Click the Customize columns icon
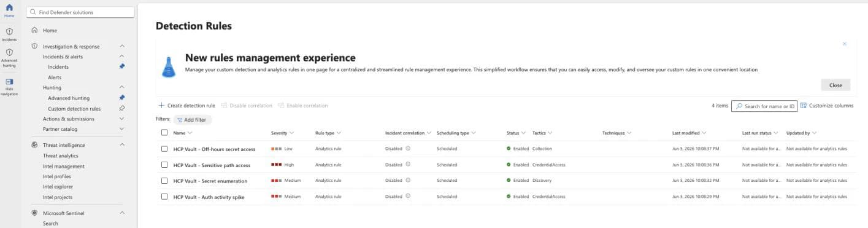Viewport: 868px width, 228px height. 803,106
